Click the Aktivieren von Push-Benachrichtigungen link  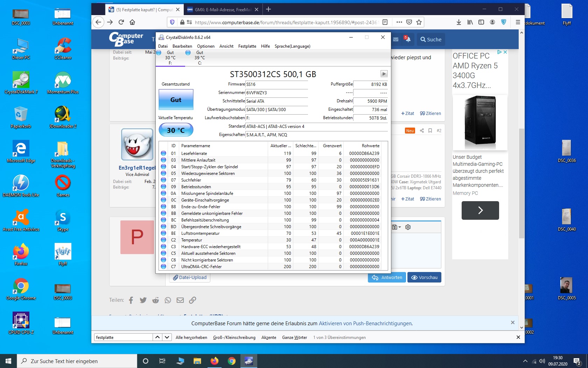[365, 323]
